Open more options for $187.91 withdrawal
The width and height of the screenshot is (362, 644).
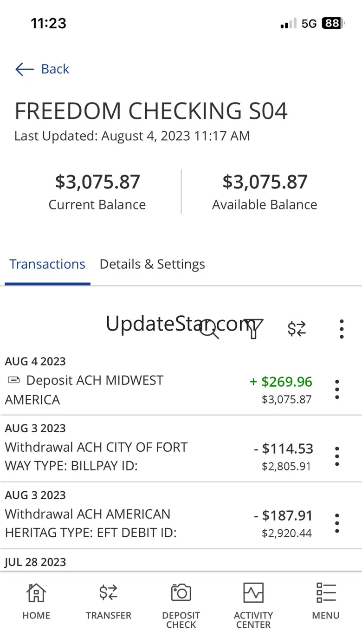(337, 523)
